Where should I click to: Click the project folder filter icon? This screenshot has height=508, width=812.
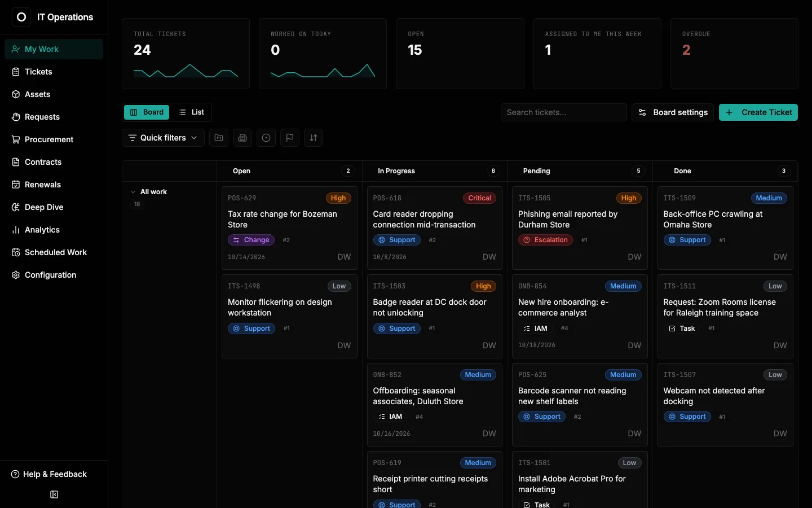click(219, 138)
